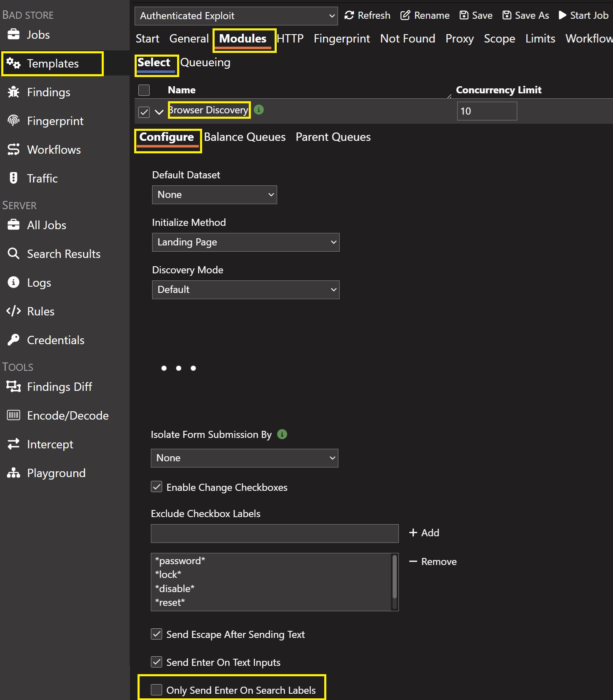
Task: Switch to the Fingerprint tab
Action: (341, 39)
